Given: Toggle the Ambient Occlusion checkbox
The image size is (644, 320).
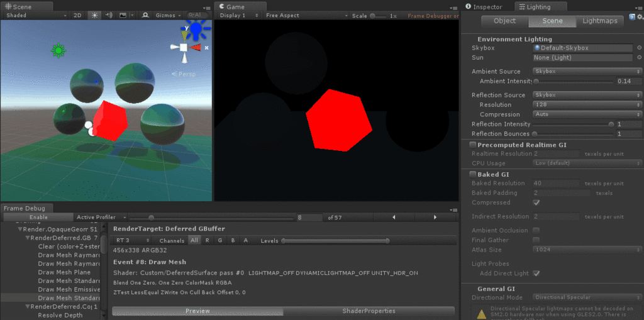Looking at the screenshot, I should [536, 231].
